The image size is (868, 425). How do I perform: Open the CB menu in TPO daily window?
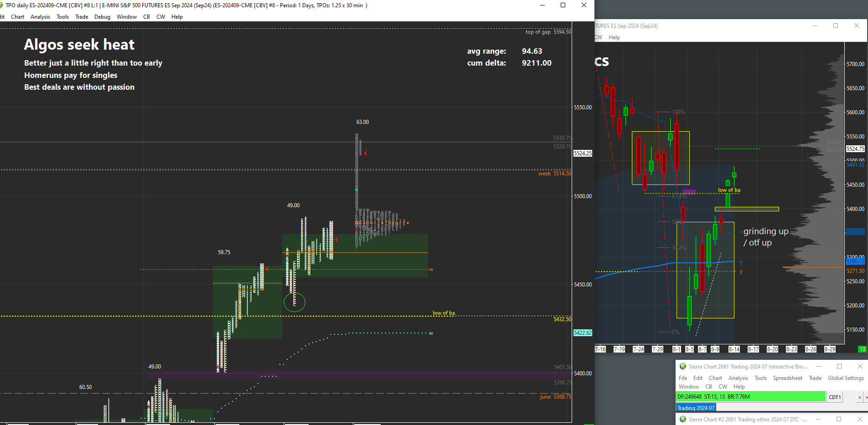pyautogui.click(x=147, y=17)
